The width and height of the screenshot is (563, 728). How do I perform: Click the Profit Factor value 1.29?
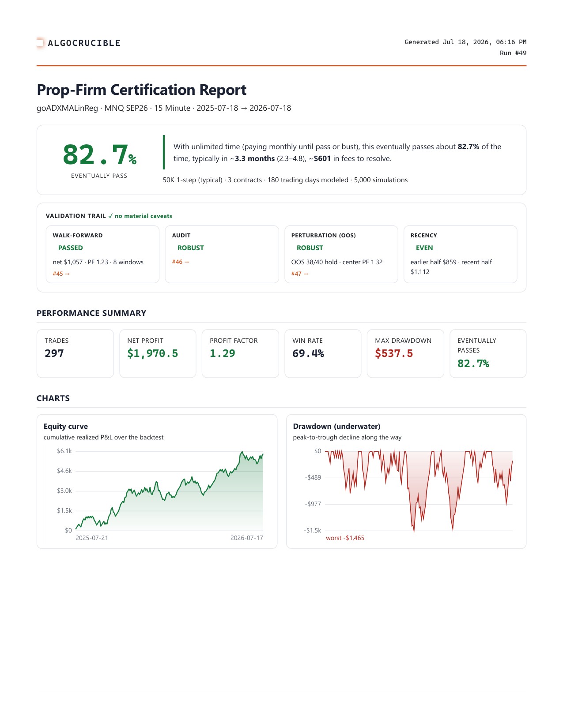(x=223, y=353)
